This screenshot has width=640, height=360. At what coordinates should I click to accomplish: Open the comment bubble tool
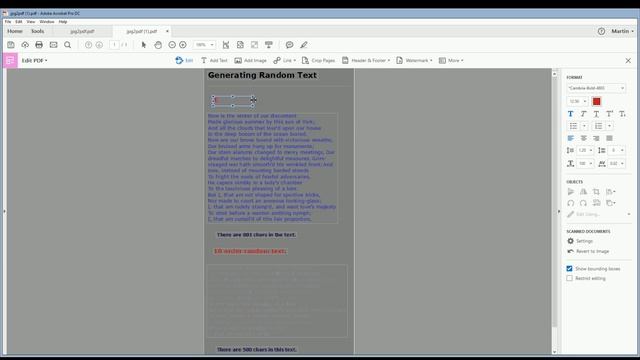click(x=289, y=45)
